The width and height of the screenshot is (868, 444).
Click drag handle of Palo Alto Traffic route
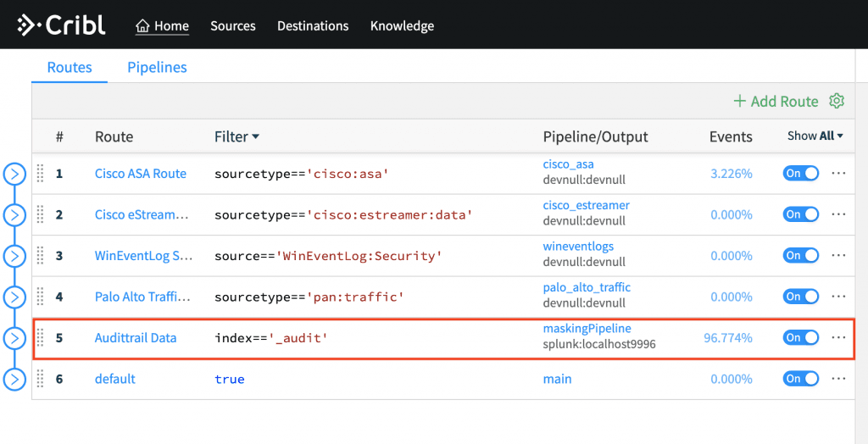point(40,297)
